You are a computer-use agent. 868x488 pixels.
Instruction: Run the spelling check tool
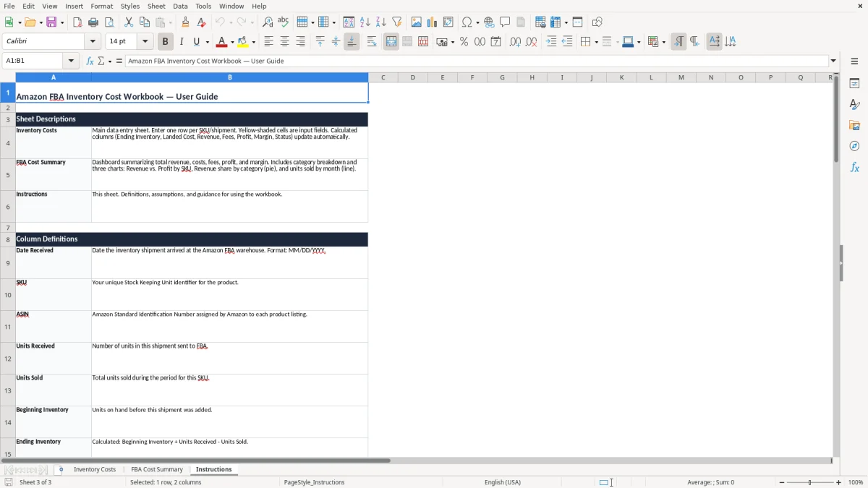pyautogui.click(x=284, y=22)
